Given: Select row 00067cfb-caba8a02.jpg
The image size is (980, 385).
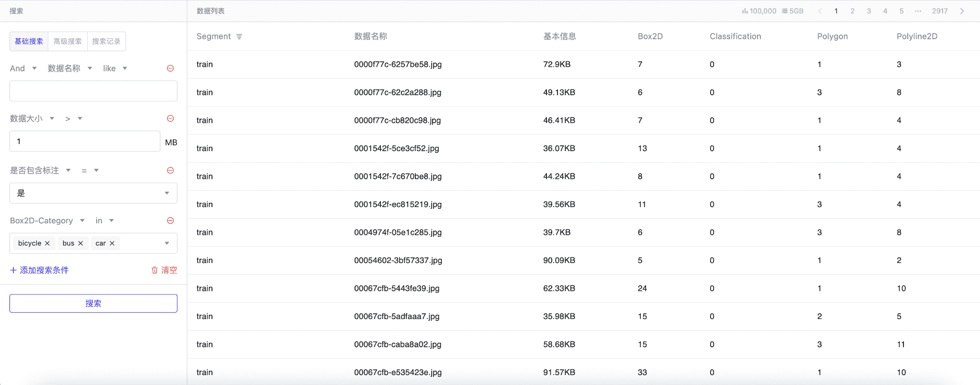Looking at the screenshot, I should tap(583, 344).
